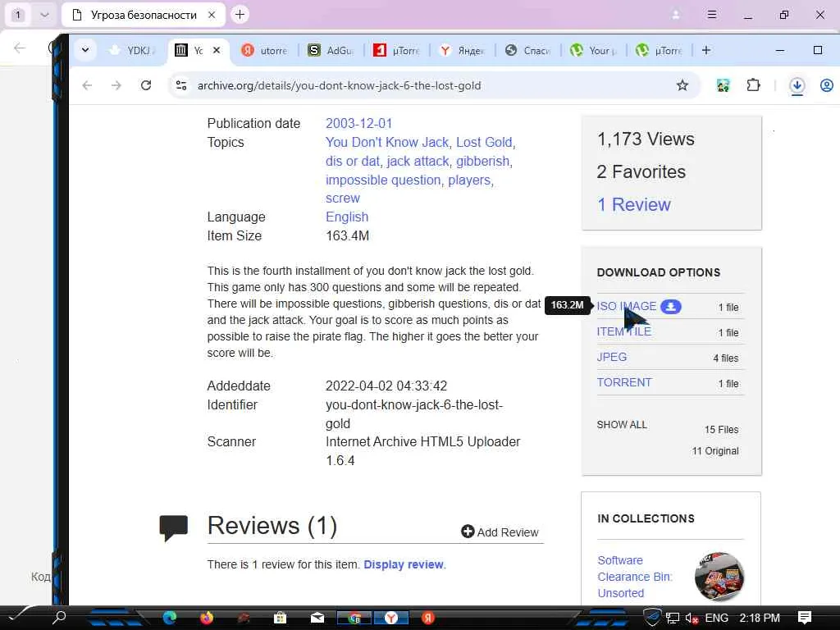The width and height of the screenshot is (840, 630).
Task: Expand Chrome tab search dropdown
Action: coord(85,50)
